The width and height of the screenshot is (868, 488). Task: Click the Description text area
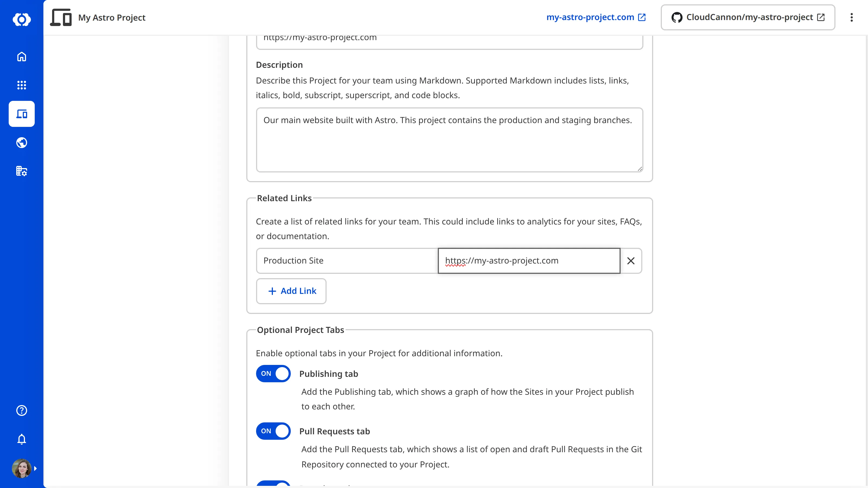click(x=449, y=140)
